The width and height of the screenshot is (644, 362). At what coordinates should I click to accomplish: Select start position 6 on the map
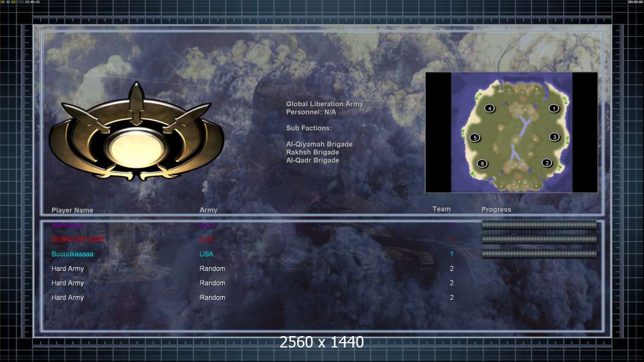click(482, 164)
